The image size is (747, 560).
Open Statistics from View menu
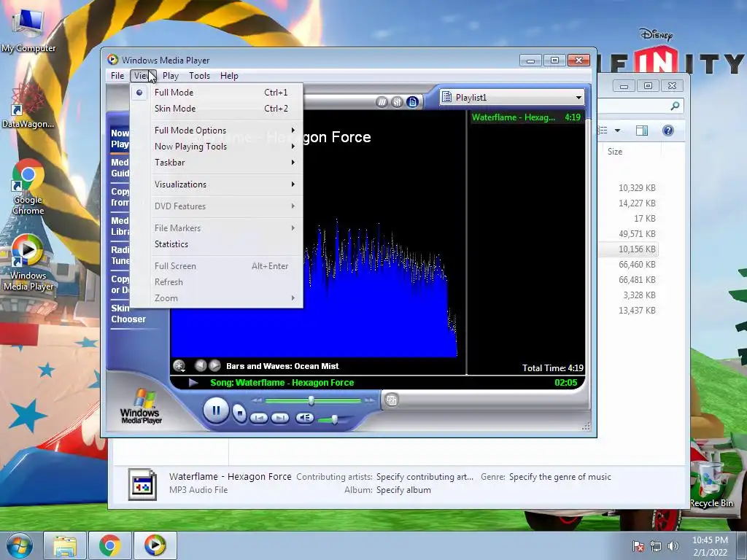coord(216,244)
